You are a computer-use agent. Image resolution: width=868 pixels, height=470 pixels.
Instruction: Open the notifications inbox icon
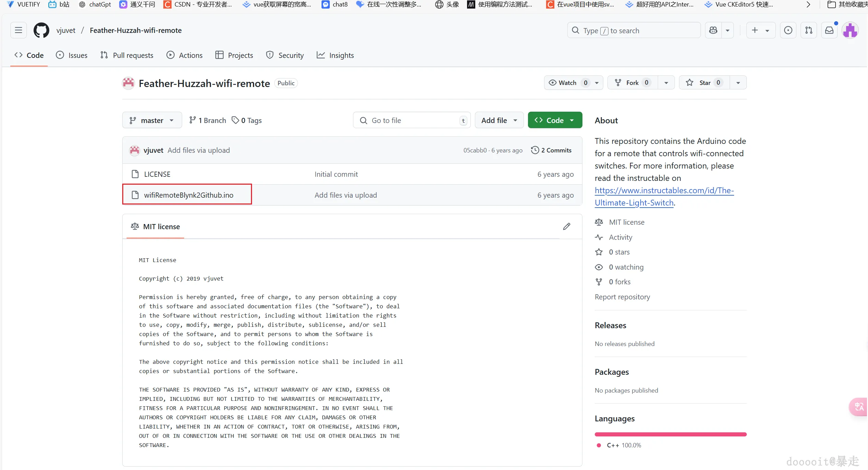point(829,30)
